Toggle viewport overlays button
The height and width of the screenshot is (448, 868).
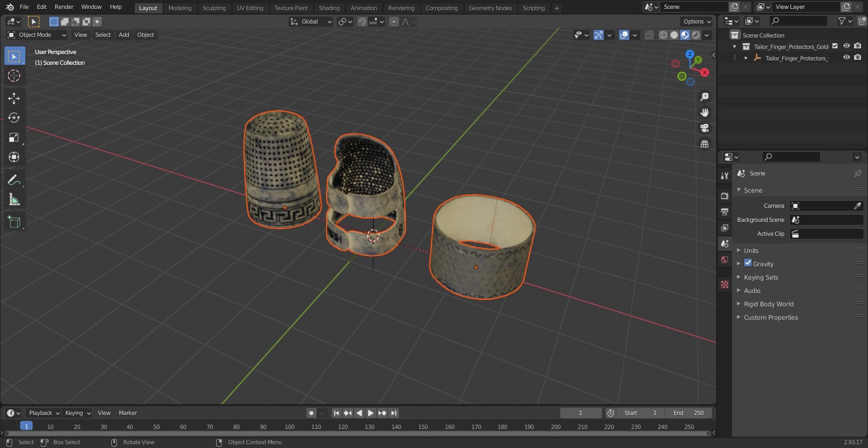(x=624, y=35)
